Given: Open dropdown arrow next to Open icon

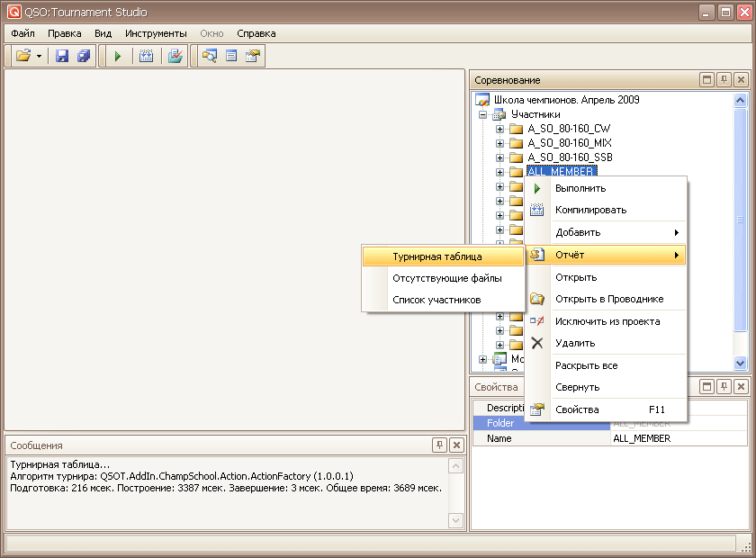Looking at the screenshot, I should [x=40, y=56].
